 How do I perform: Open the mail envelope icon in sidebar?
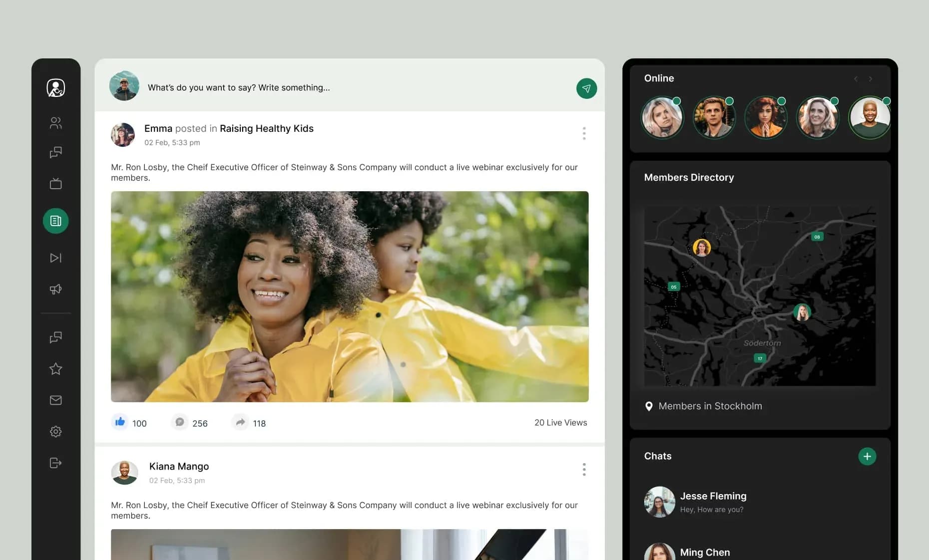click(56, 400)
